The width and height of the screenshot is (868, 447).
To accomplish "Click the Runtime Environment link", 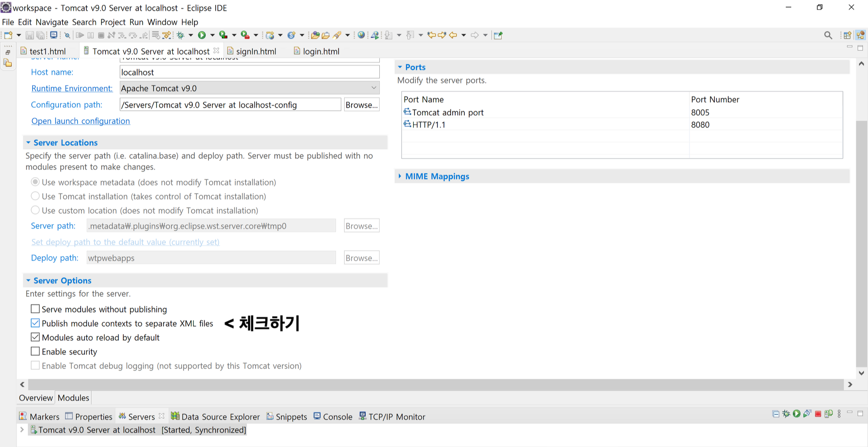I will pyautogui.click(x=72, y=88).
